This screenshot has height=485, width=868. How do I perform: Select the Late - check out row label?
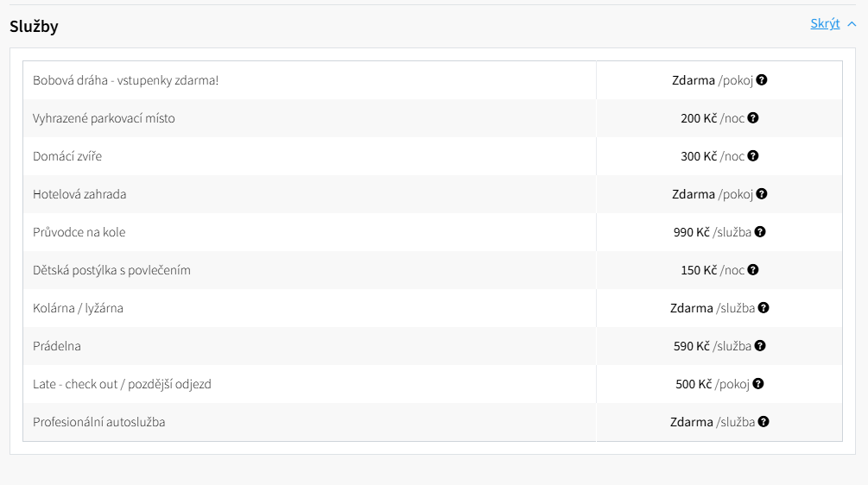point(122,384)
